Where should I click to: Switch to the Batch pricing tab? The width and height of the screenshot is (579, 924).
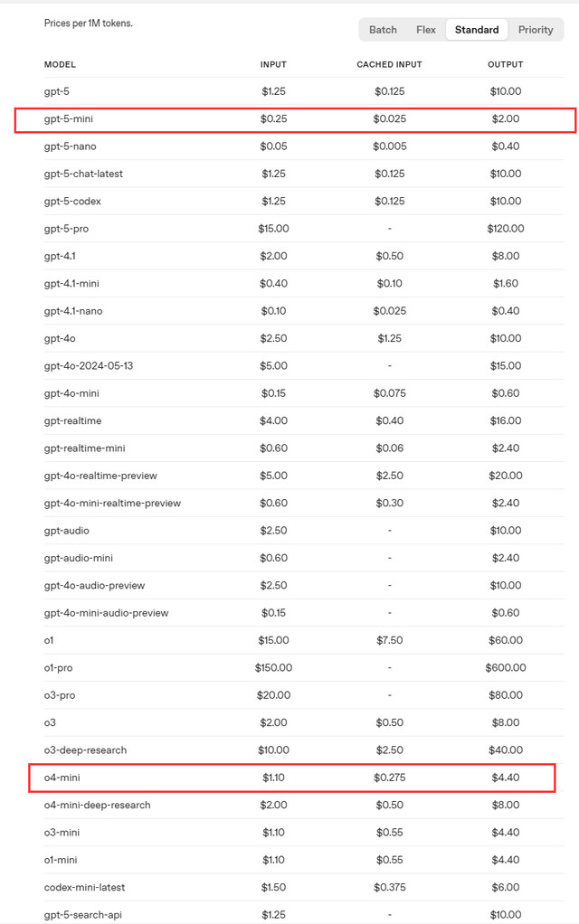[x=383, y=30]
